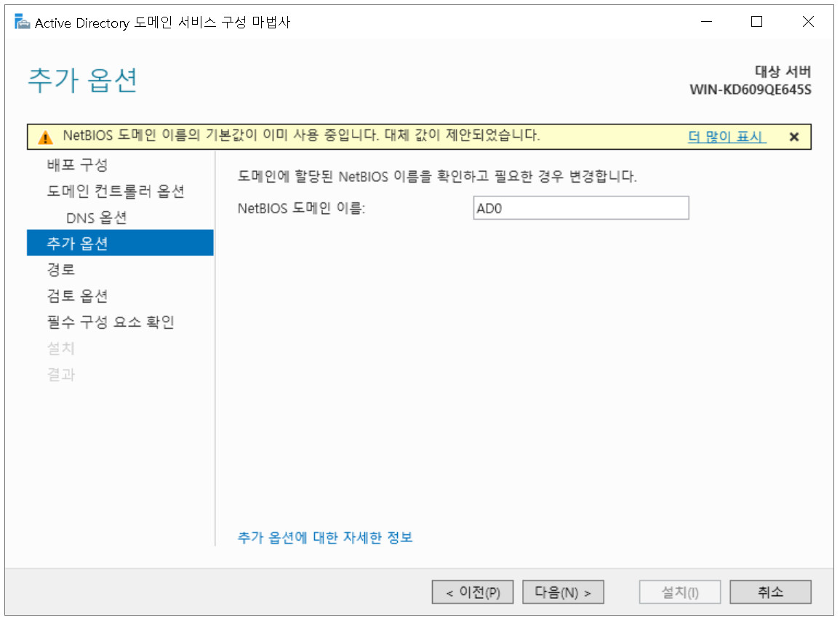The image size is (840, 620).
Task: Click the '추가 옵션' page heading
Action: [82, 80]
